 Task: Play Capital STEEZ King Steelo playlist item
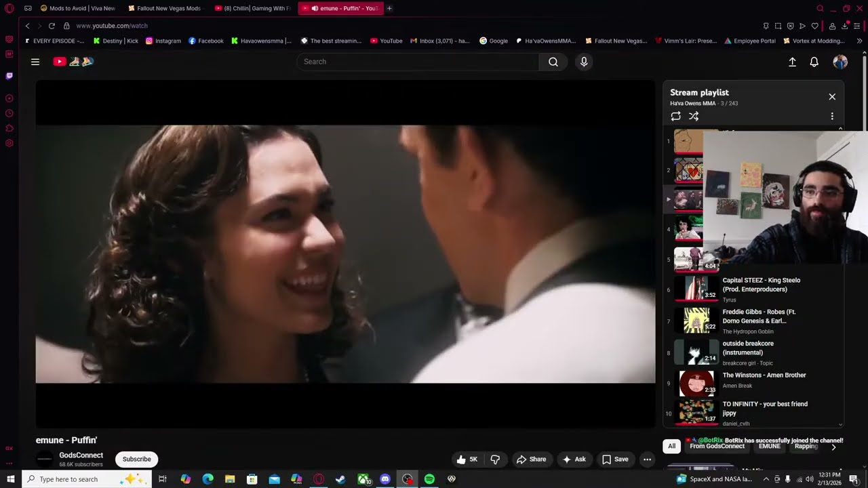[753, 289]
